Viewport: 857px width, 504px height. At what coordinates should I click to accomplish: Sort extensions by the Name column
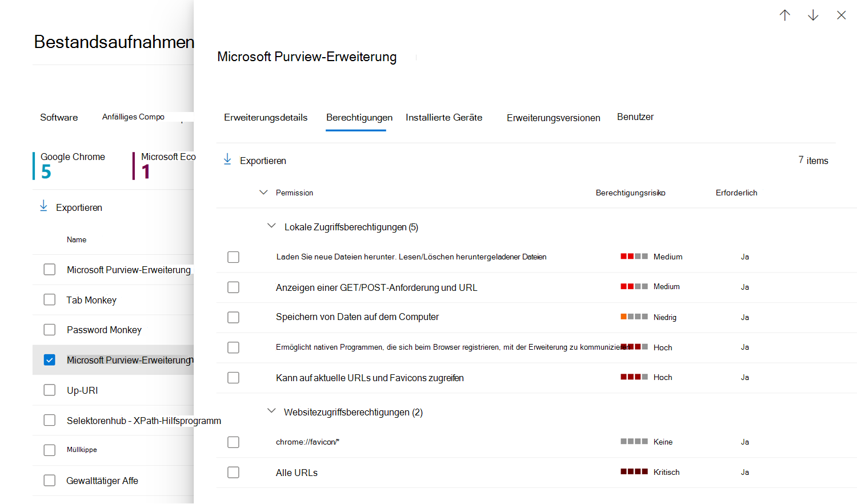[77, 240]
